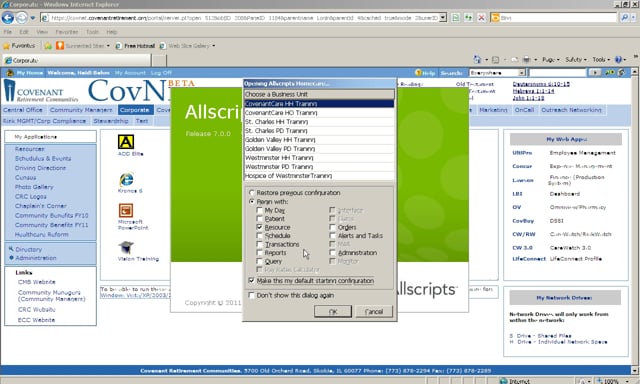Toggle Make this my default starting configuration
640x384 pixels.
click(x=251, y=281)
